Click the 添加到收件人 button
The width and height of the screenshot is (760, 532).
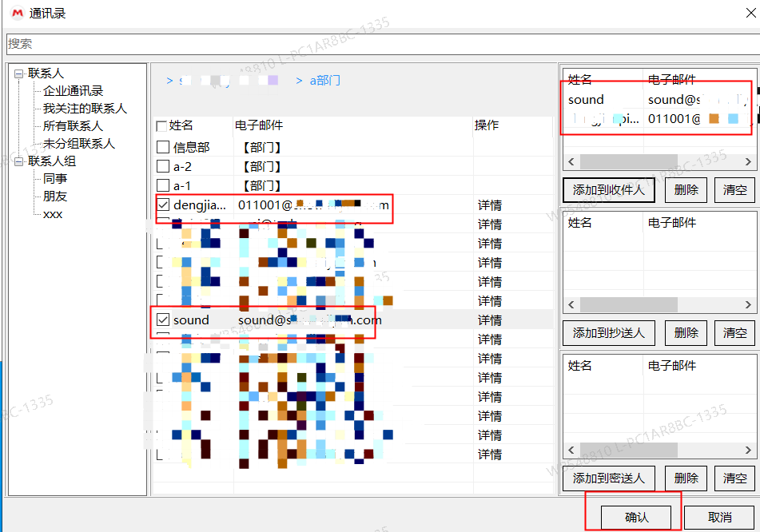pyautogui.click(x=609, y=190)
